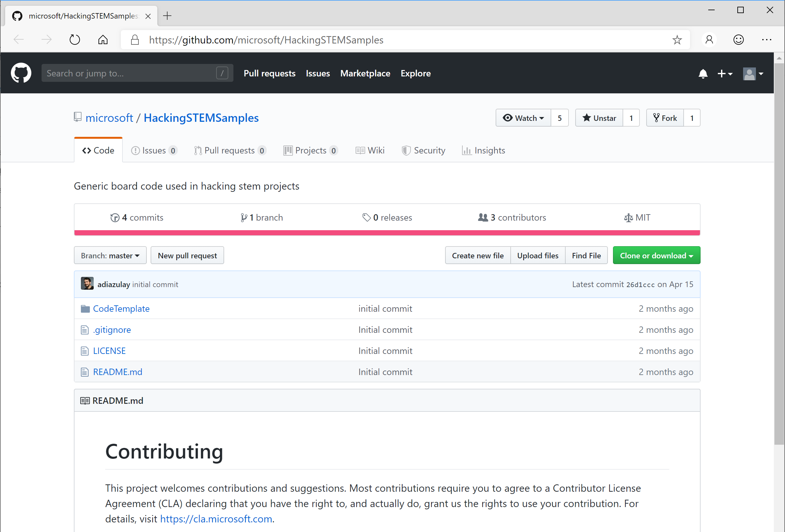This screenshot has height=532, width=785.
Task: Open the Pull requests tab
Action: click(229, 150)
